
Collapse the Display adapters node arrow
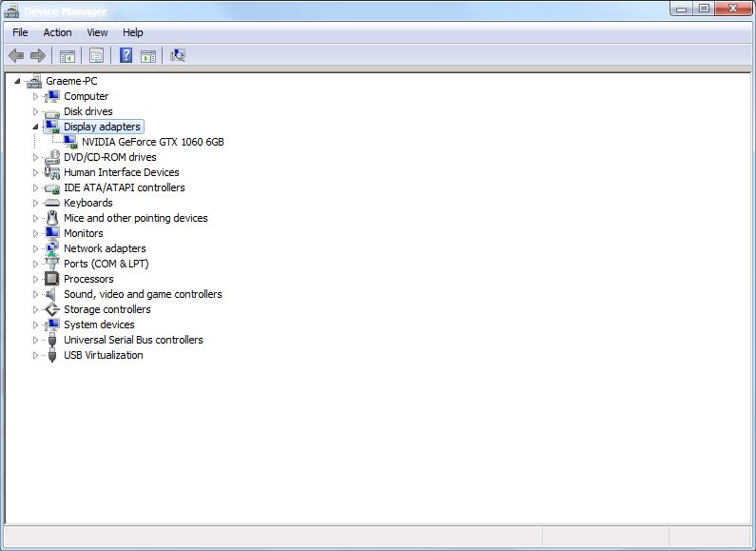point(35,127)
